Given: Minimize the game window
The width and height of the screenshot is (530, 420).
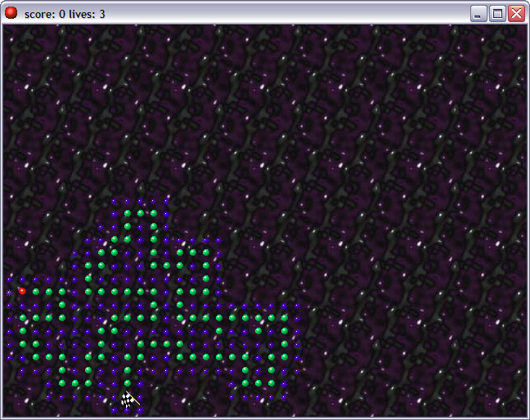Looking at the screenshot, I should point(478,14).
